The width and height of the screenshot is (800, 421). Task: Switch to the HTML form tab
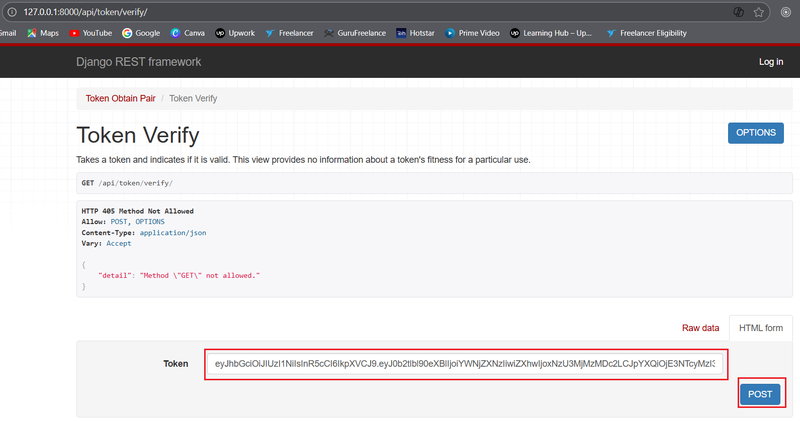tap(761, 328)
